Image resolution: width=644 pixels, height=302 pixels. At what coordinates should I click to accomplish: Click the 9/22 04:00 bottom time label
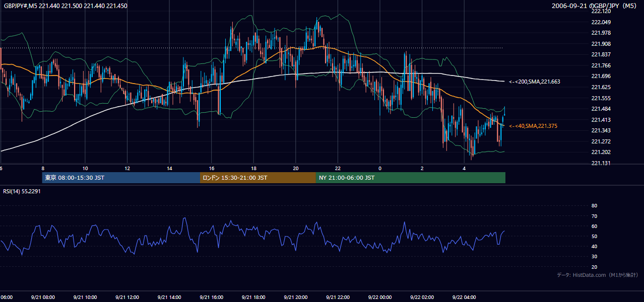coord(464,297)
